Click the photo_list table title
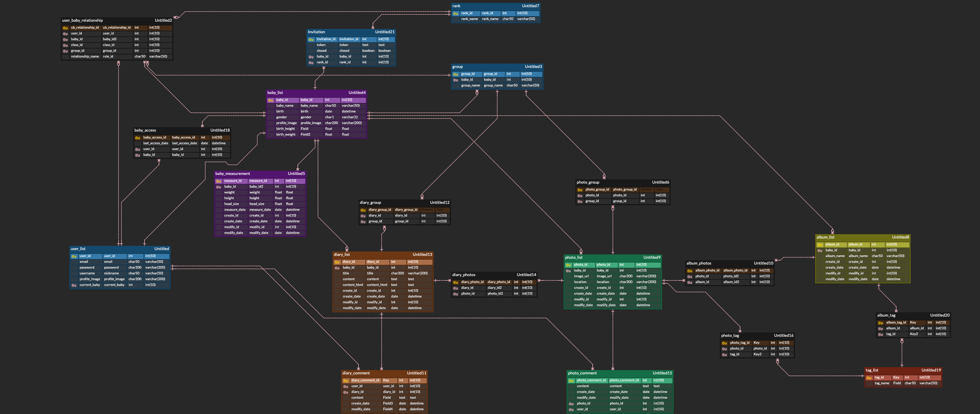This screenshot has width=980, height=414. click(574, 258)
